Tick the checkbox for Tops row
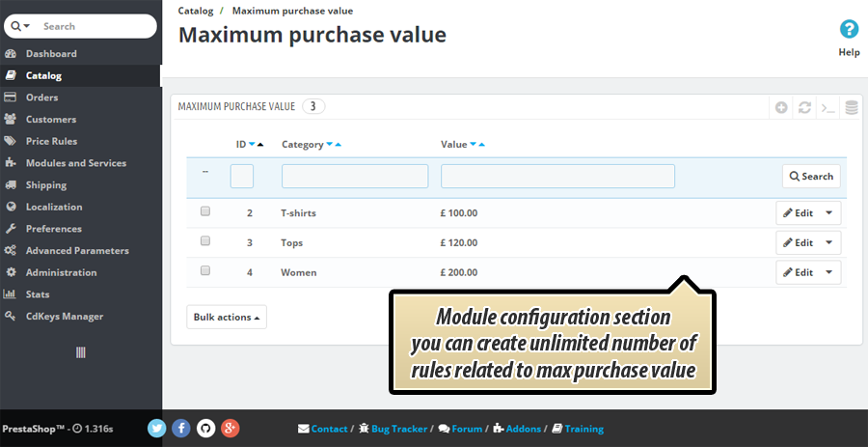Screen dimensions: 868x447 [205, 241]
